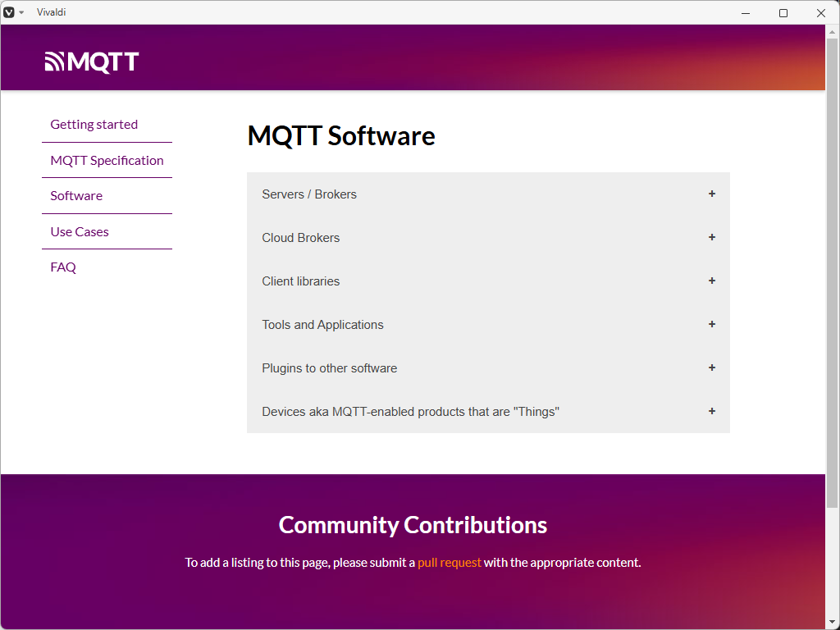Go to MQTT Specification page
Image resolution: width=840 pixels, height=630 pixels.
tap(107, 160)
